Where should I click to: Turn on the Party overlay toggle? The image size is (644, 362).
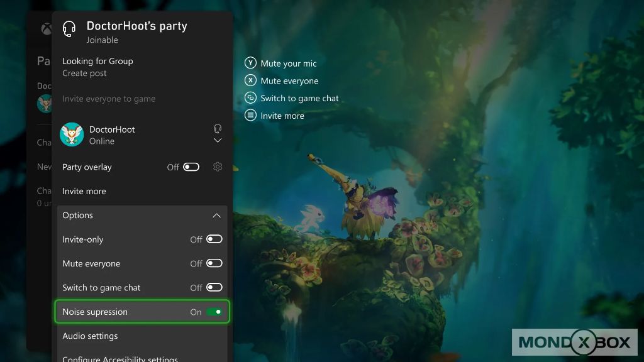(191, 167)
